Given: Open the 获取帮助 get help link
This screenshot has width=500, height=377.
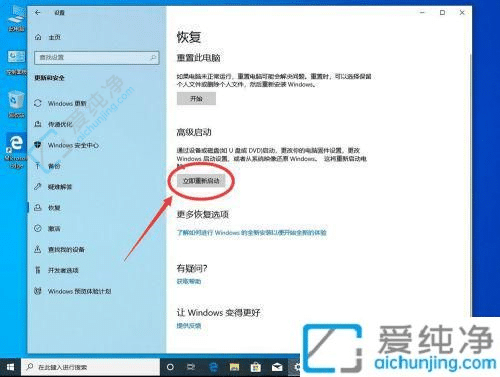Looking at the screenshot, I should point(189,281).
